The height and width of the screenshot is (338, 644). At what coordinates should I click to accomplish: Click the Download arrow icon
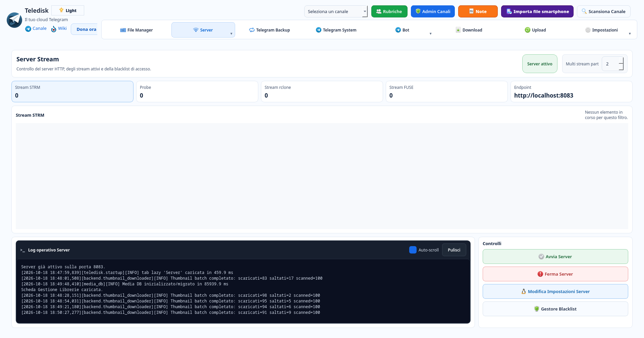[458, 30]
